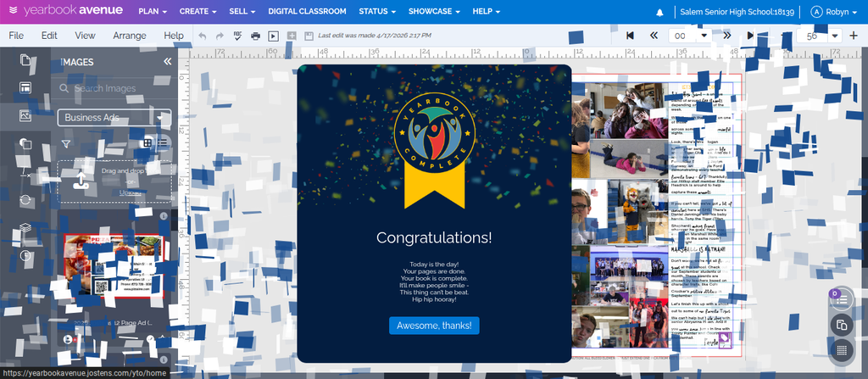Toggle the grid overlay round button
Screen dimensions: 868x379
click(842, 350)
